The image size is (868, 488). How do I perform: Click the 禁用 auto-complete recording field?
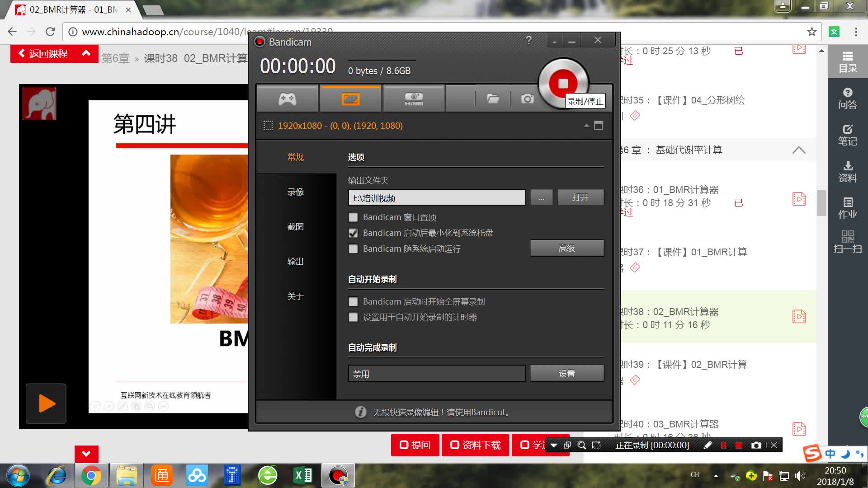pos(437,374)
